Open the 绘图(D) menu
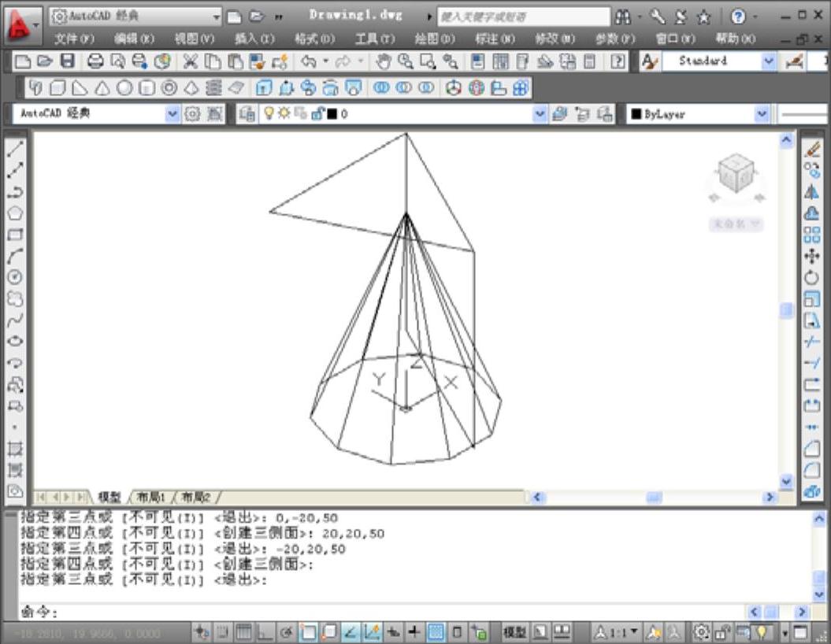This screenshot has width=831, height=644. click(x=435, y=39)
